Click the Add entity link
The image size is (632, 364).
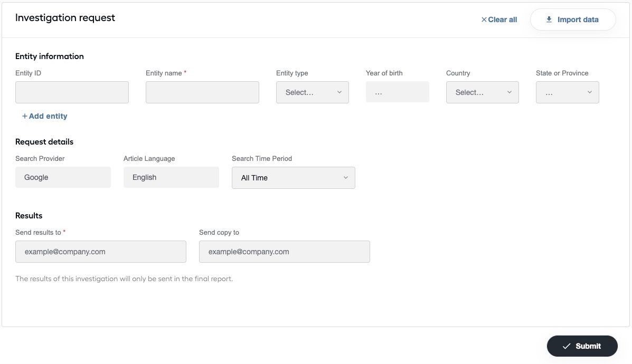[45, 116]
